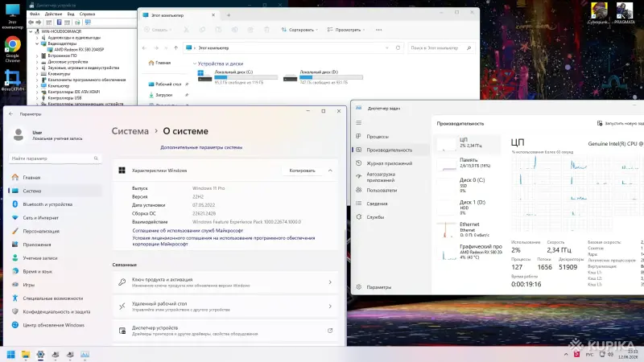Open Журнал приложений in Task Manager
644x362 pixels.
click(390, 163)
